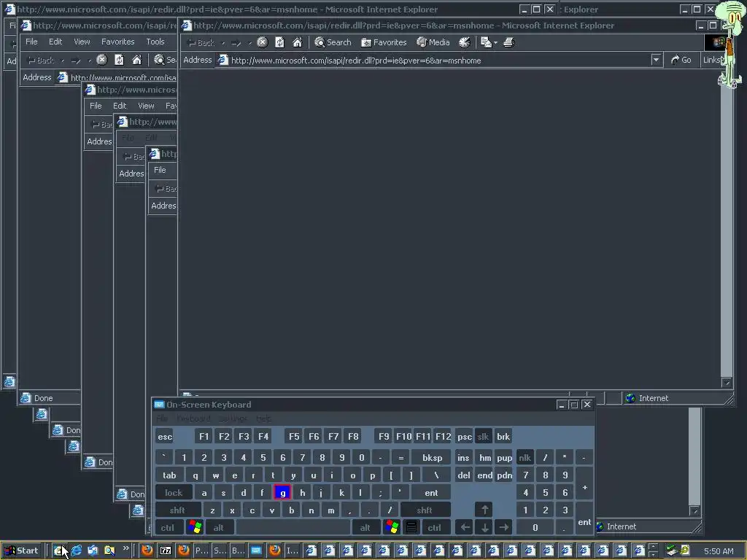Click the esc key on the On-Screen Keyboard

click(165, 436)
